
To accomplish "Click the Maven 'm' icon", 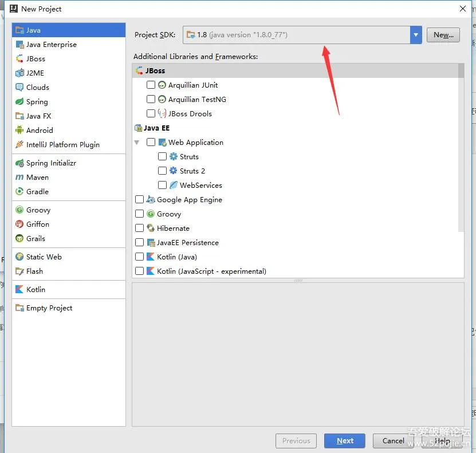I will click(x=19, y=177).
